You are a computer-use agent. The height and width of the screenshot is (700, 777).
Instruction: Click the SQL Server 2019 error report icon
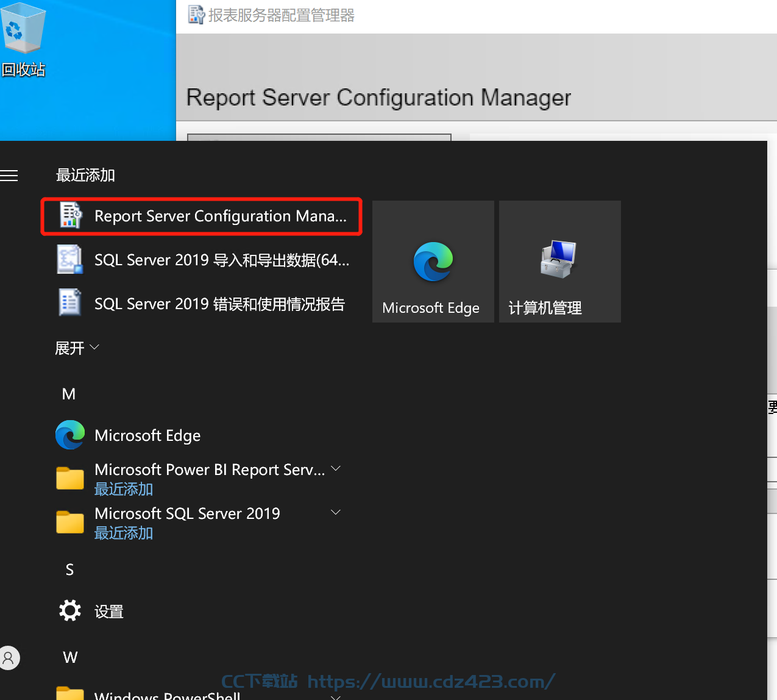pos(70,302)
